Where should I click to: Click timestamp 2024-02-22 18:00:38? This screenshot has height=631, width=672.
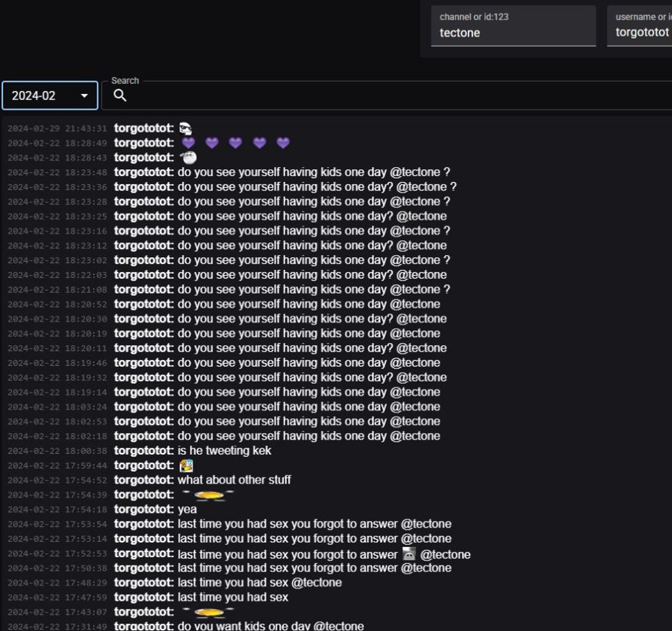coord(57,451)
